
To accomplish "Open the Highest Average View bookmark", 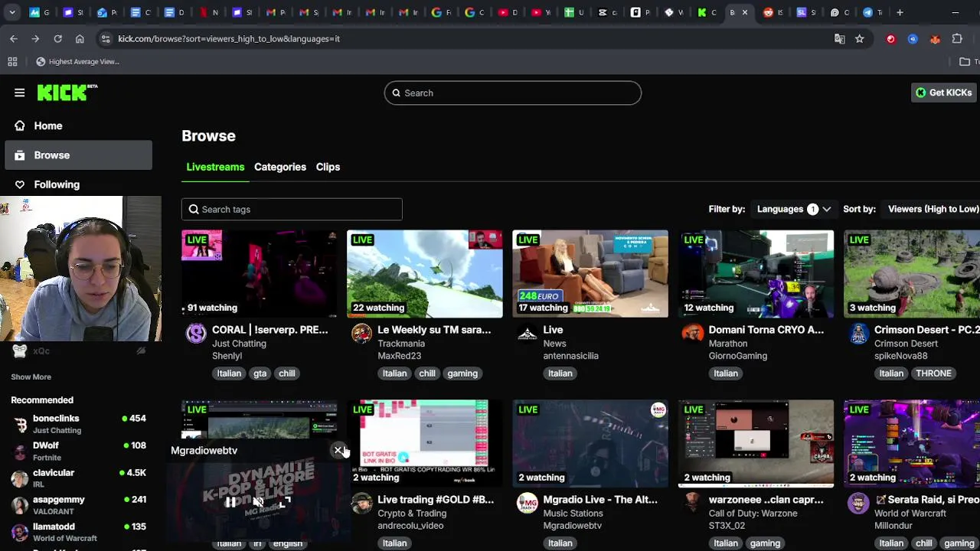I will pos(77,61).
